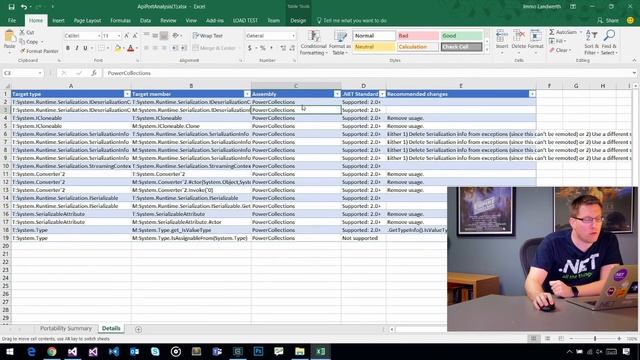640x360 pixels.
Task: Click the Delete cells icon
Action: (x=519, y=36)
